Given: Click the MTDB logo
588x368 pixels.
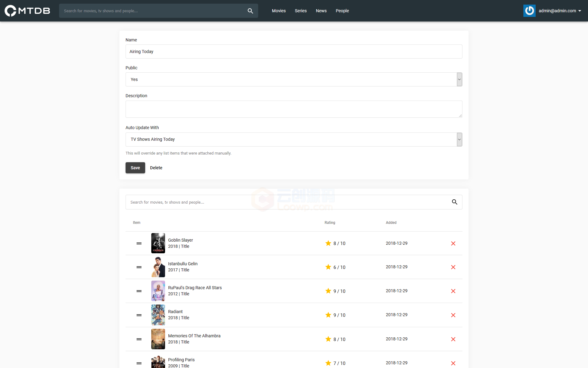Looking at the screenshot, I should pos(27,11).
